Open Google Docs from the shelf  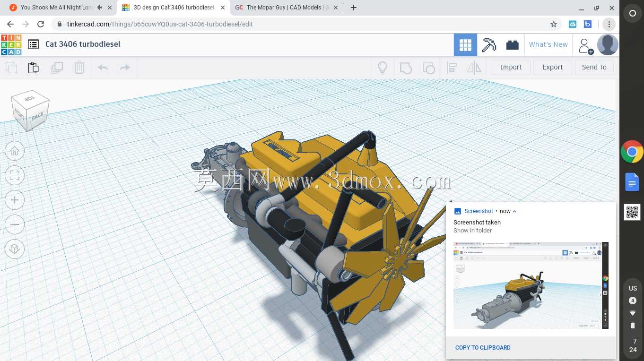pyautogui.click(x=632, y=182)
